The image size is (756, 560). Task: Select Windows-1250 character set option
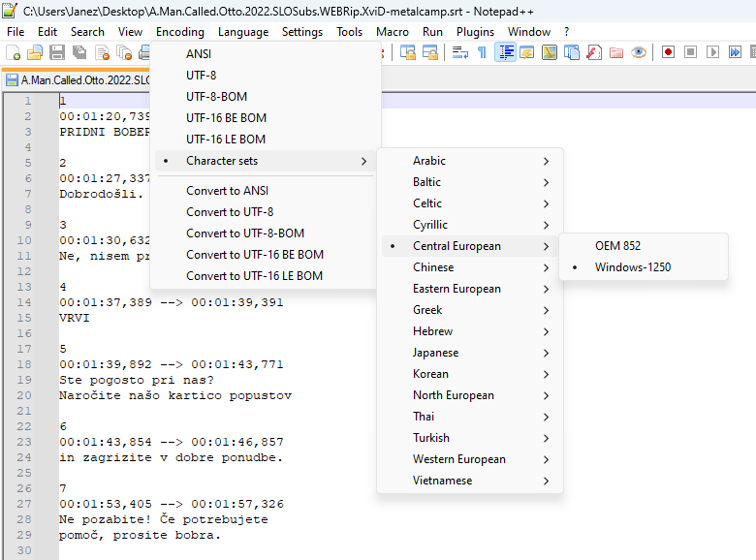point(632,267)
